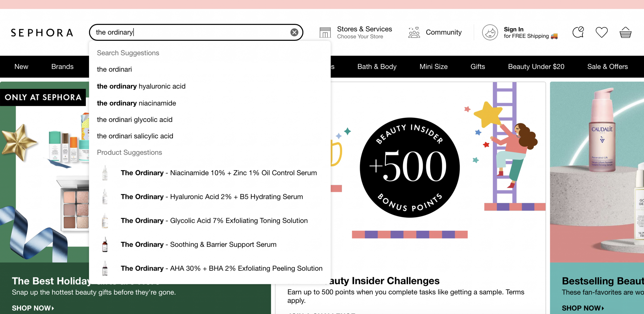The image size is (644, 314).
Task: Open the New menu tab
Action: [x=21, y=66]
